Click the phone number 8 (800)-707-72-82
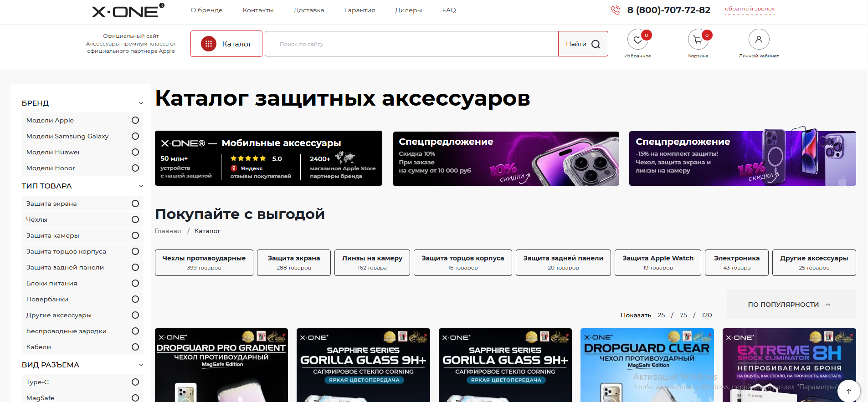Screen dimensions: 868x402 click(668, 10)
